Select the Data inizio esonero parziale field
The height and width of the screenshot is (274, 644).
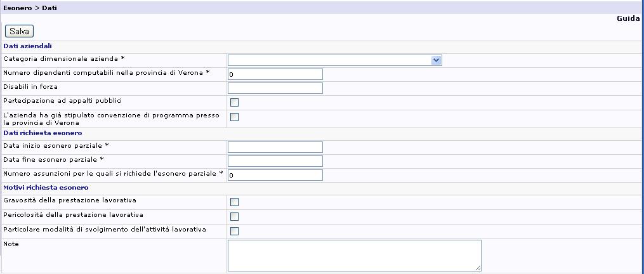click(x=275, y=147)
